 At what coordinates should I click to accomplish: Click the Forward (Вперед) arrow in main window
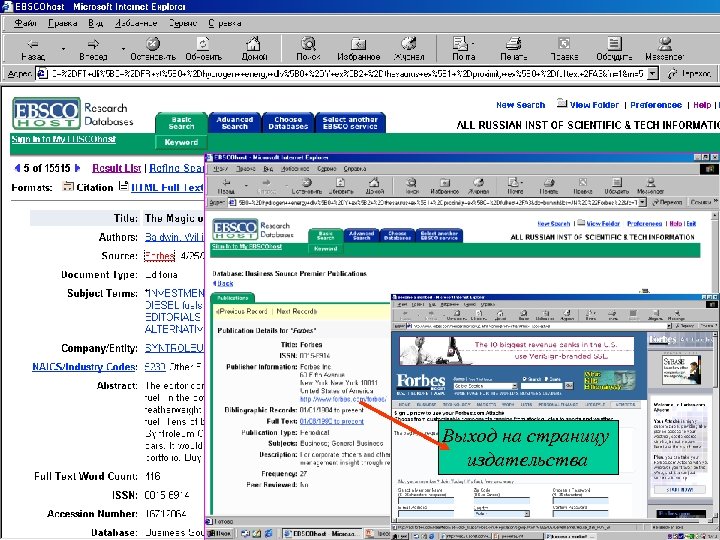pyautogui.click(x=93, y=49)
